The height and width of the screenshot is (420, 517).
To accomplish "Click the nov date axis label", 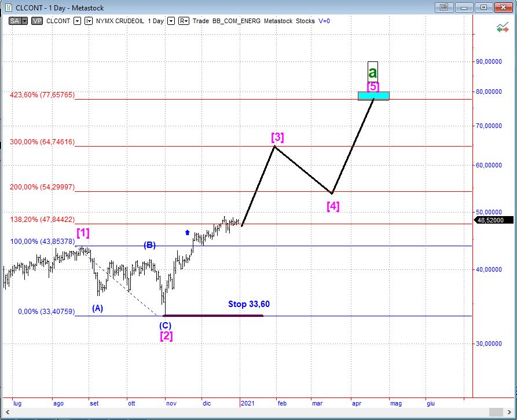I will click(171, 403).
